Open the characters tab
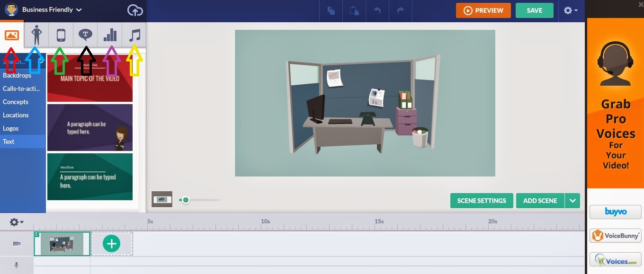Image resolution: width=644 pixels, height=274 pixels. pyautogui.click(x=36, y=35)
